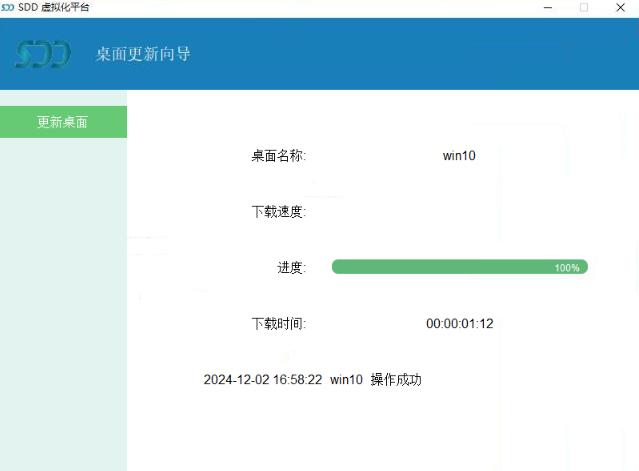Click the small SDD icon in title bar
Screen dimensions: 639x471
click(x=8, y=8)
